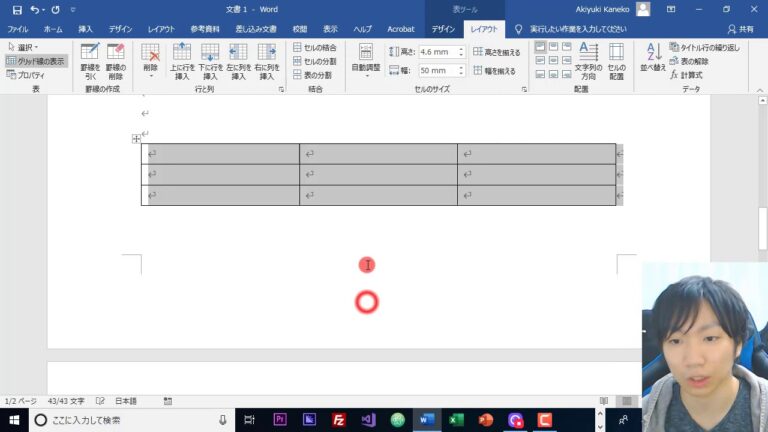Open the ファイル tab

[18, 29]
